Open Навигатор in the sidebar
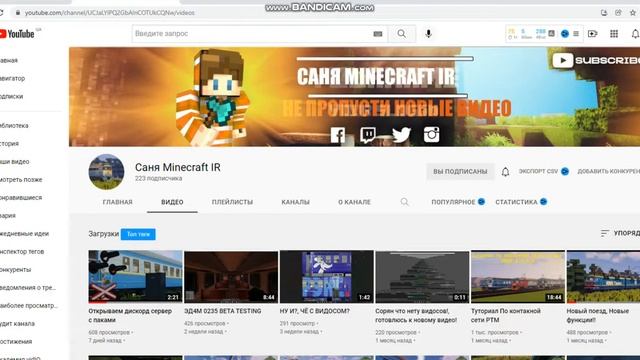 (12, 78)
